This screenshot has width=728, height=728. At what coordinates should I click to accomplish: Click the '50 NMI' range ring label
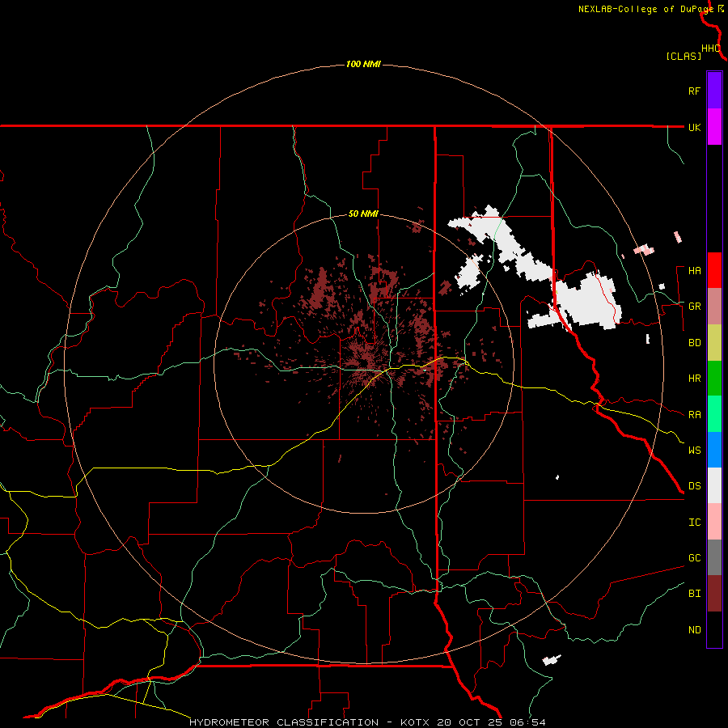363,214
